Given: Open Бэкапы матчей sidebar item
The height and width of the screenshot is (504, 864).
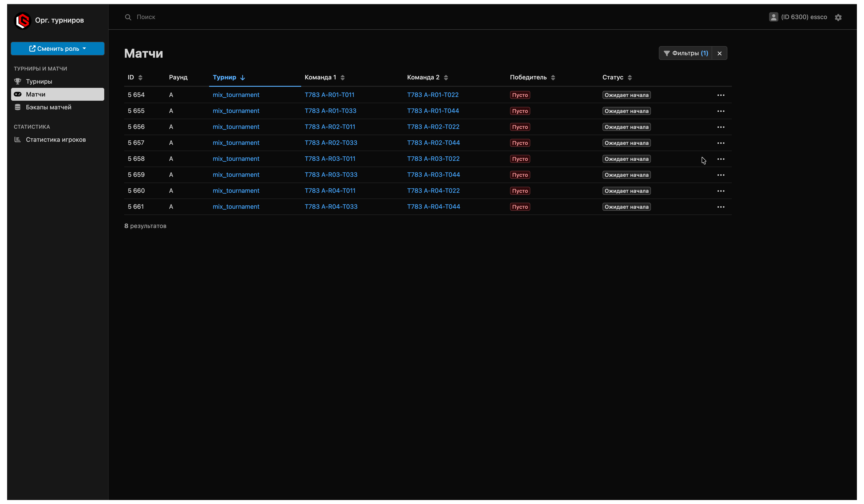Looking at the screenshot, I should 48,107.
